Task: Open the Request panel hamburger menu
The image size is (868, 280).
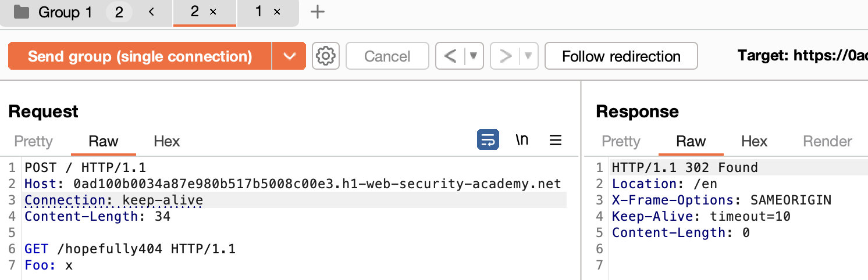Action: [556, 141]
